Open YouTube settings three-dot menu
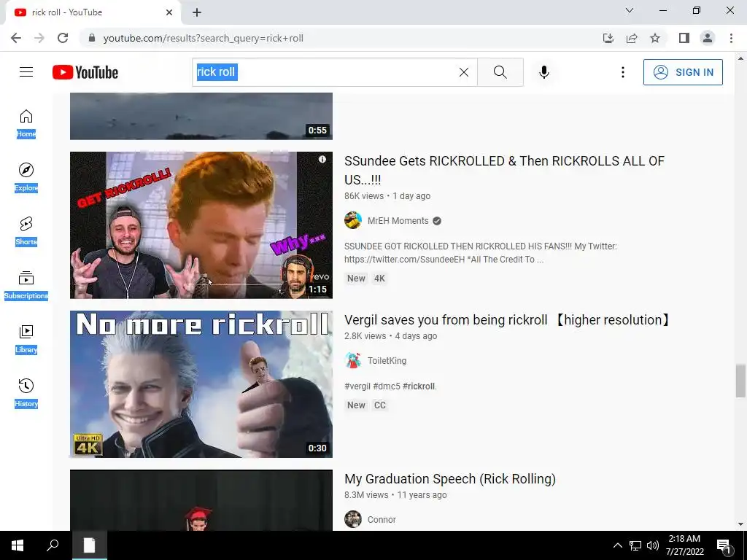Viewport: 747px width, 560px height. click(x=623, y=72)
